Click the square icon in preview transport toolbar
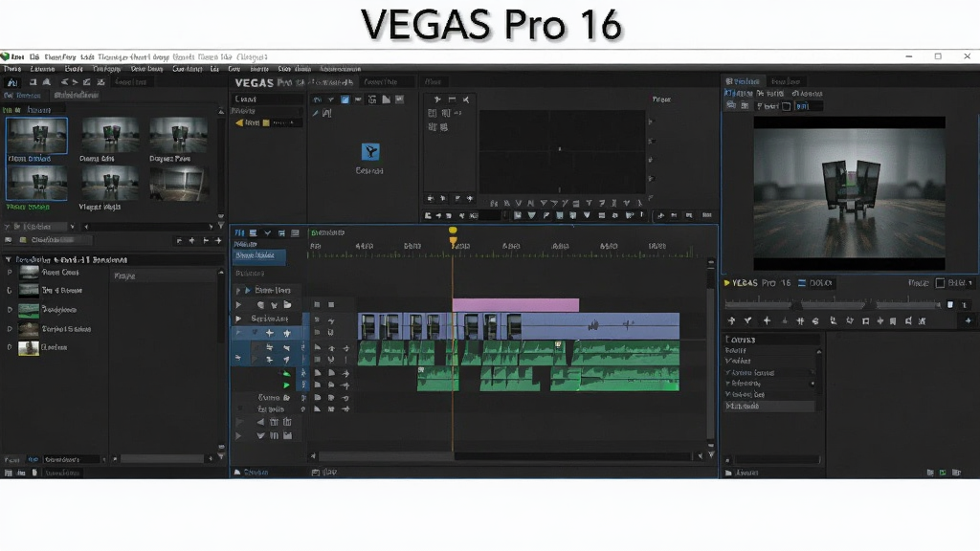The image size is (980, 551). click(x=865, y=321)
